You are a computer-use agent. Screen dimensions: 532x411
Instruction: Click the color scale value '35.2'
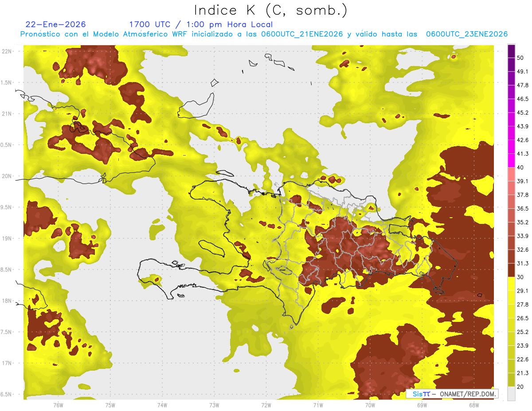tap(523, 222)
